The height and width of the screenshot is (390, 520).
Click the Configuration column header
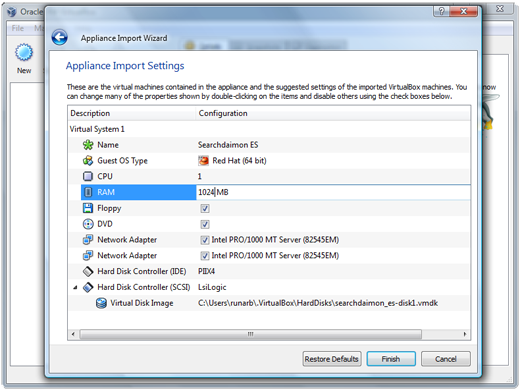(333, 113)
